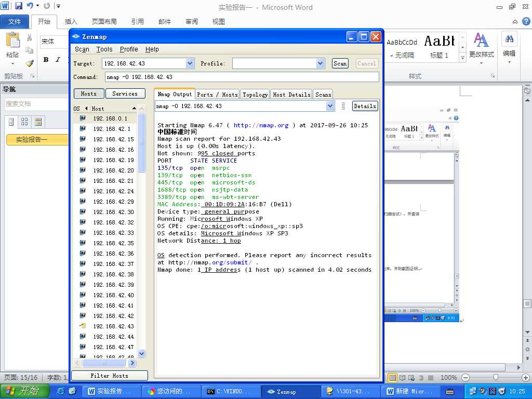Click the Command input field in Zenmap
The width and height of the screenshot is (532, 399).
coord(242,77)
